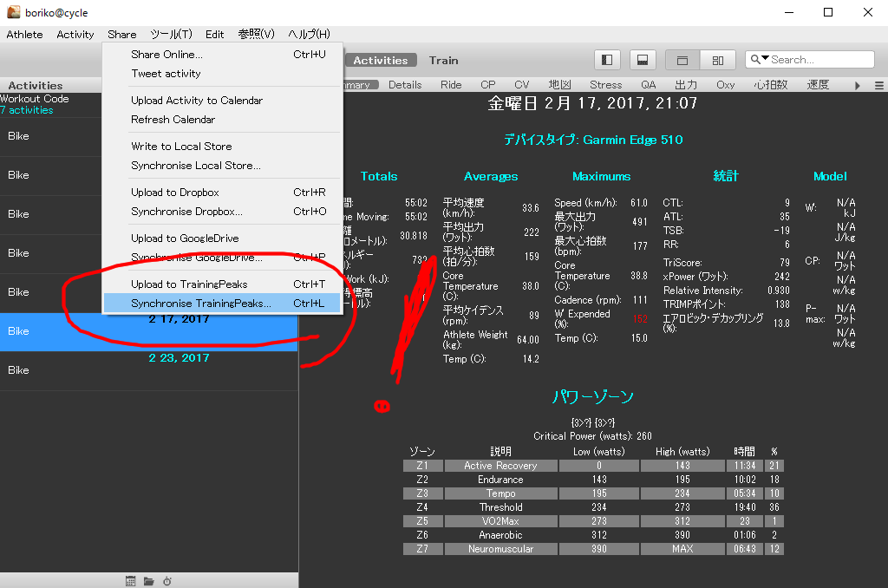Open the Stress chart tab
The width and height of the screenshot is (888, 588).
605,85
